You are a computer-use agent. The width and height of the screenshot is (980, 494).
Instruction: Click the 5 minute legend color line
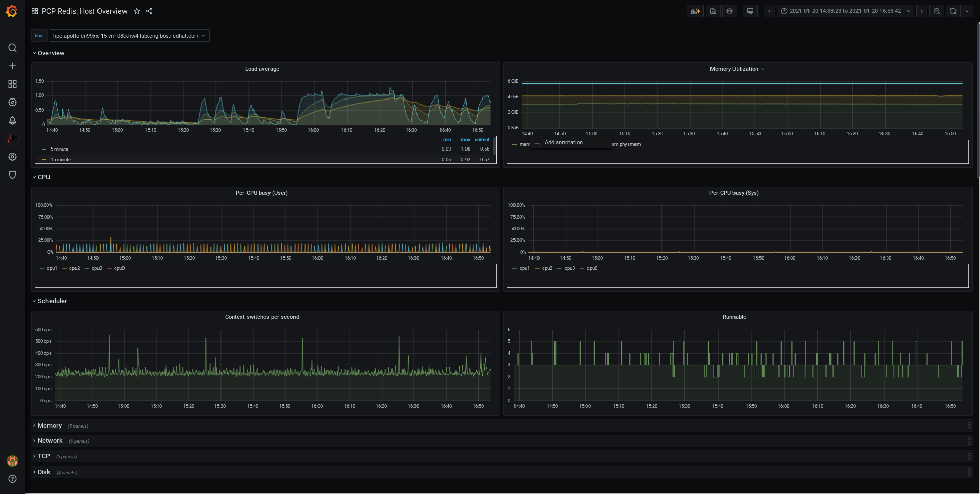(x=44, y=149)
